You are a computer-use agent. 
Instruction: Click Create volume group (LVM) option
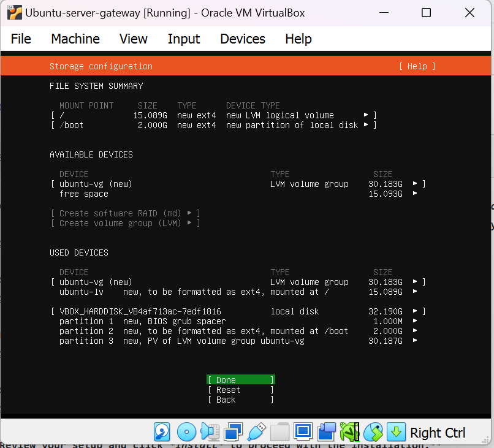click(126, 223)
